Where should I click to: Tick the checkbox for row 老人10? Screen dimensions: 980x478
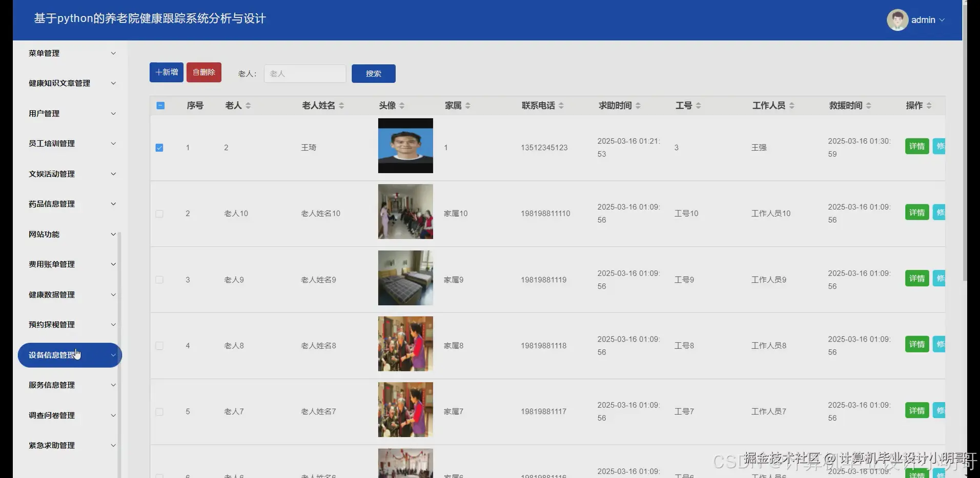tap(159, 214)
